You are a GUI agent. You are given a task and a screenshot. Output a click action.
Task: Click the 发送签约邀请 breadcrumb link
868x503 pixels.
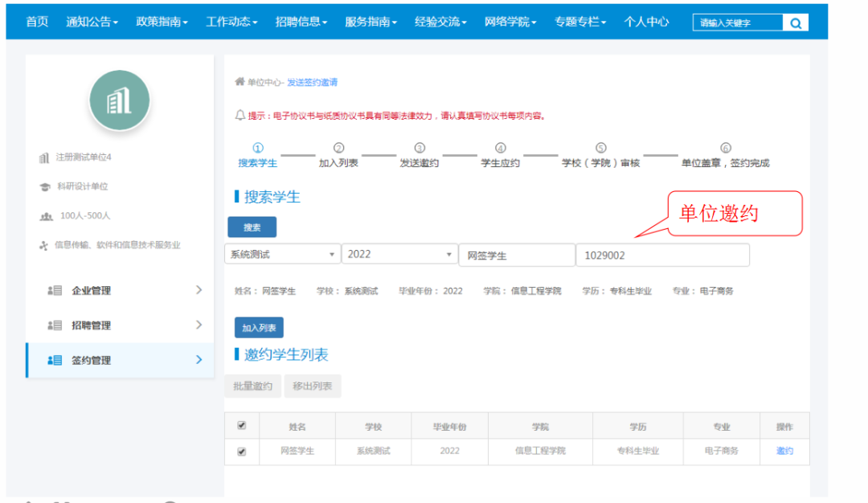(312, 83)
